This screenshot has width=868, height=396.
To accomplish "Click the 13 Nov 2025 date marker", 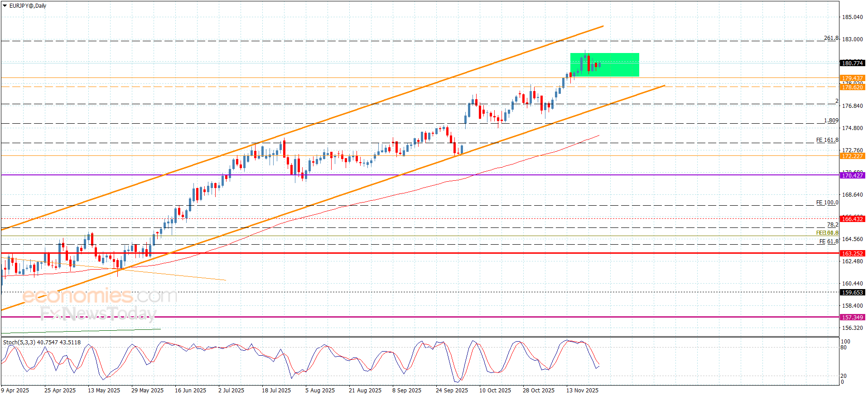I will (582, 390).
